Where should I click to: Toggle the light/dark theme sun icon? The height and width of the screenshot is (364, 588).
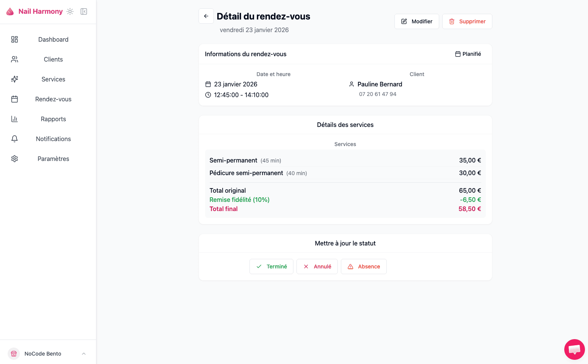pyautogui.click(x=70, y=11)
